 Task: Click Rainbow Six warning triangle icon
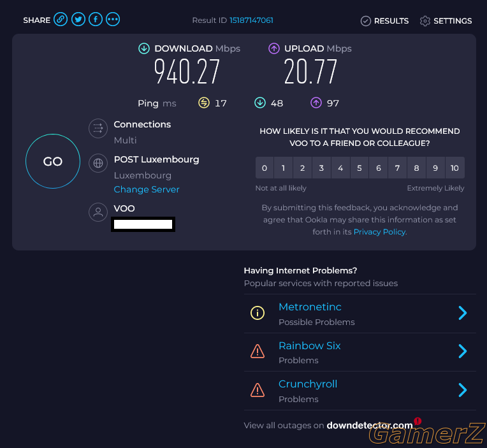coord(258,351)
